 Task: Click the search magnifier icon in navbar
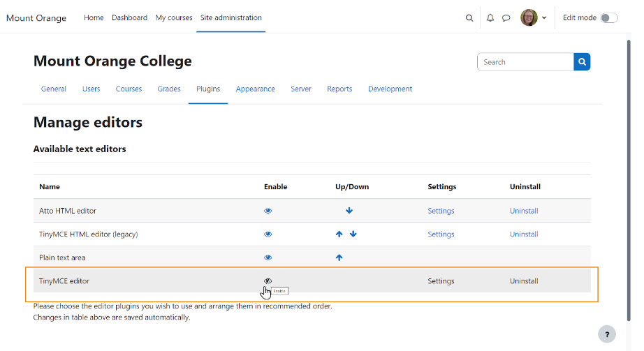click(x=469, y=18)
